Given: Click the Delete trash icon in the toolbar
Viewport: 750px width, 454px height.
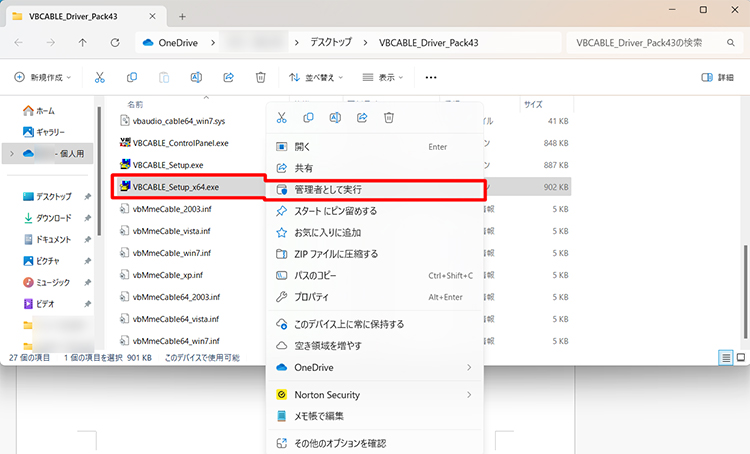Looking at the screenshot, I should click(x=261, y=78).
